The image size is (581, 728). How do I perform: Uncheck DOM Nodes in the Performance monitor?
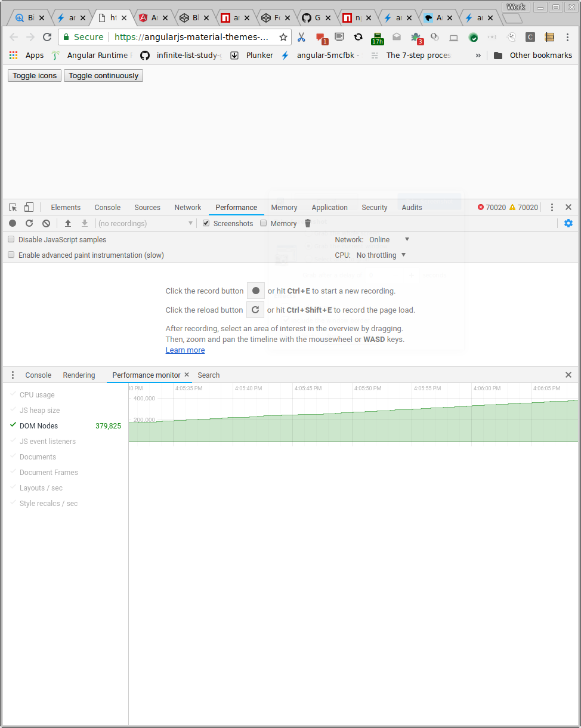point(13,425)
